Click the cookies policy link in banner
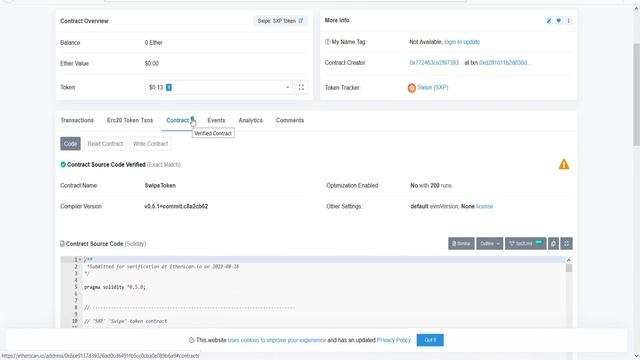 click(277, 340)
